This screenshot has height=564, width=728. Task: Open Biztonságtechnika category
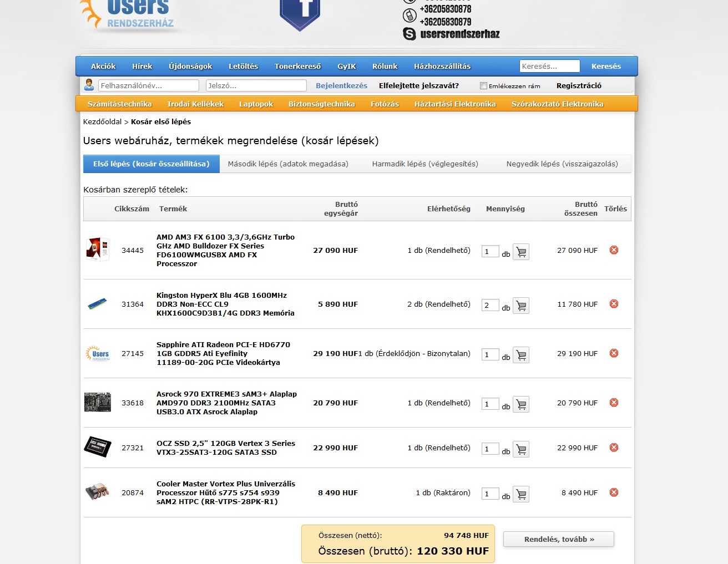pos(322,104)
